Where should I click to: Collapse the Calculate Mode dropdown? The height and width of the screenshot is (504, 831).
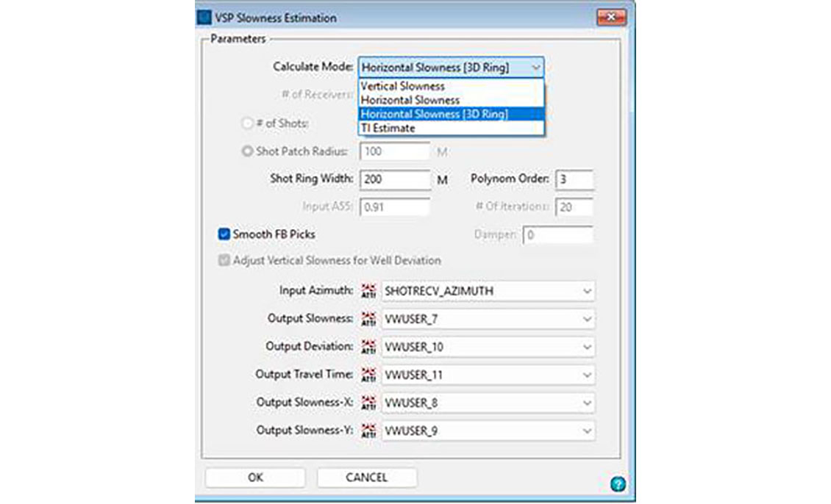[x=535, y=67]
